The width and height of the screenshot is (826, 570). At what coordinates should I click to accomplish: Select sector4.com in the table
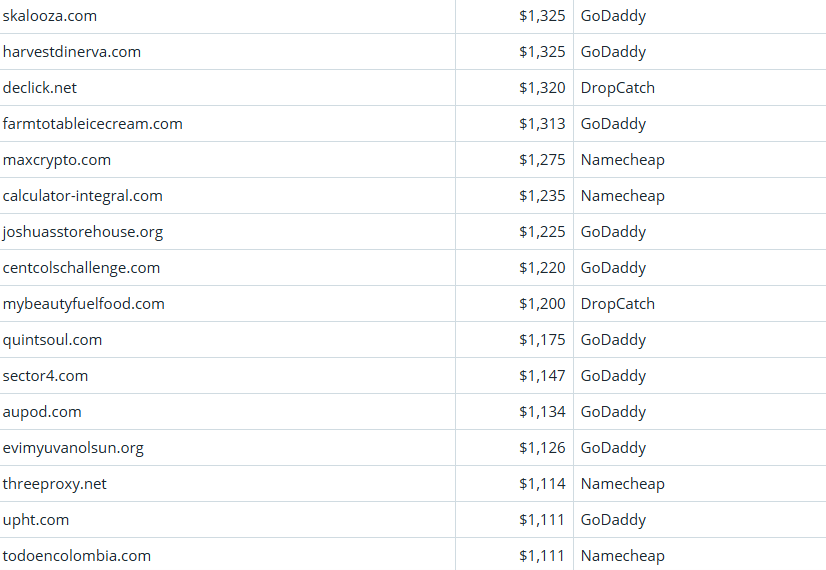click(46, 376)
